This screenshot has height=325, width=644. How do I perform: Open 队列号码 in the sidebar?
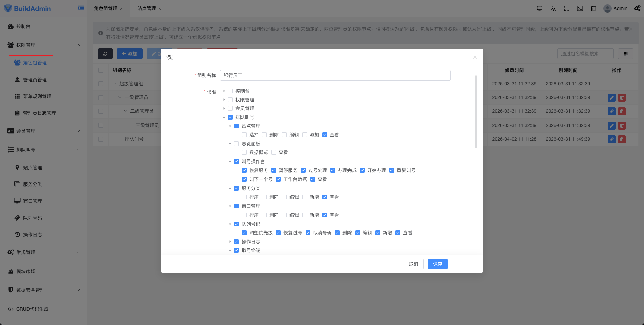click(44, 218)
